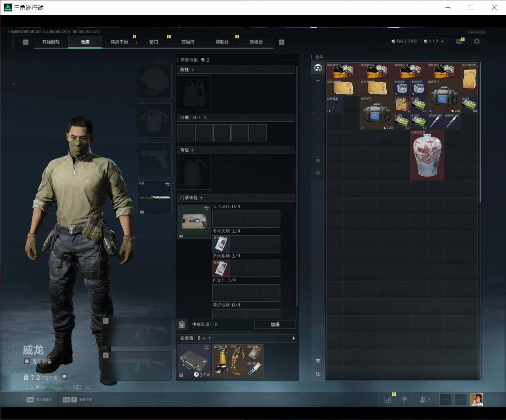Click primary weapon slot 2
This screenshot has height=420, width=506.
click(x=136, y=366)
